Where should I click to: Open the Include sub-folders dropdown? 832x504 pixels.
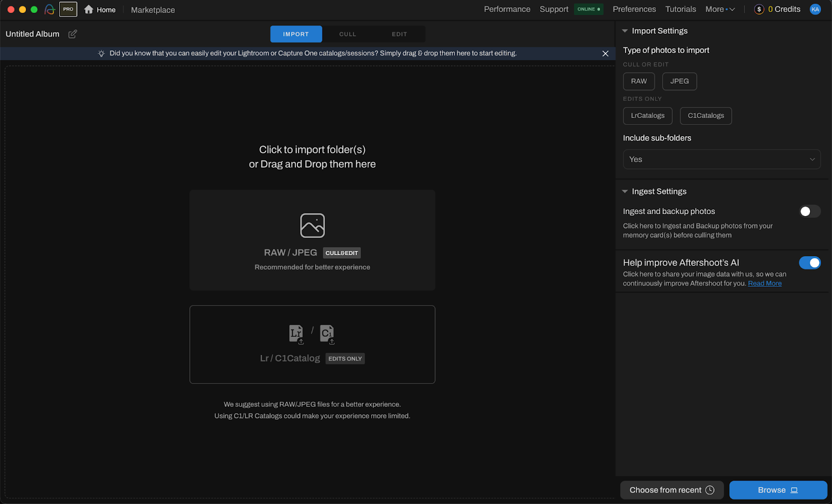tap(721, 160)
